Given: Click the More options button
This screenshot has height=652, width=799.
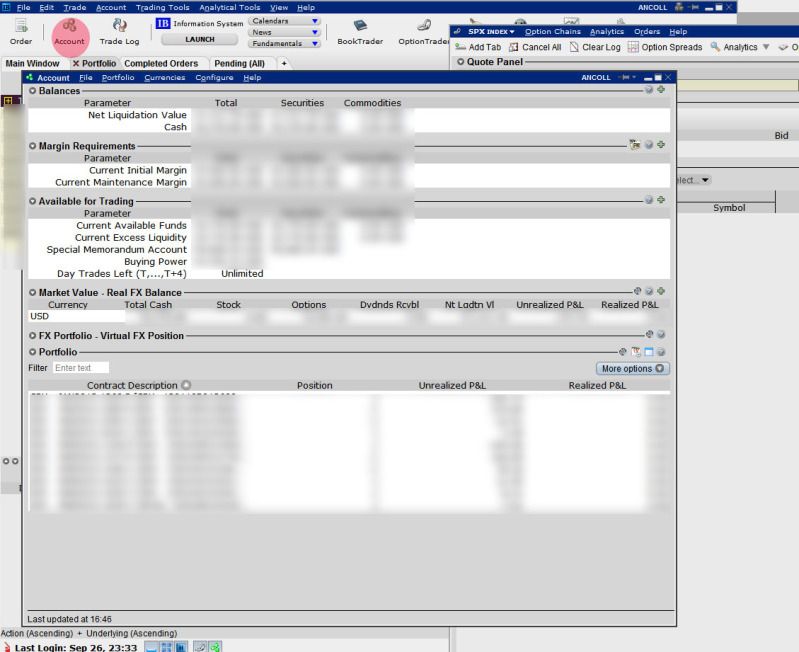Looking at the screenshot, I should (632, 368).
